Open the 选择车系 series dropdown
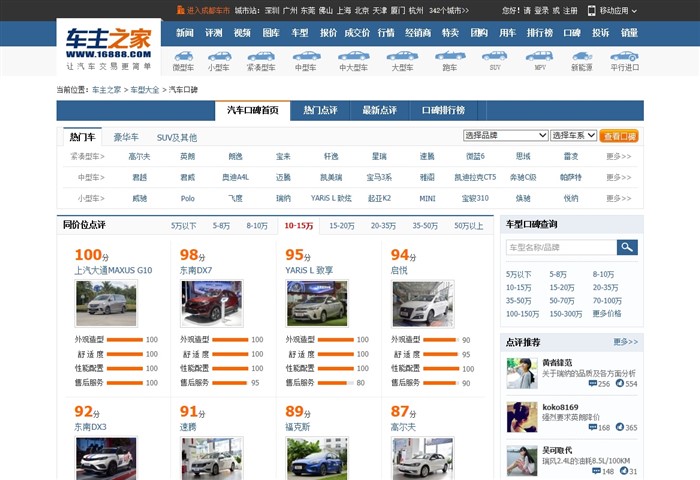Viewport: 700px width, 480px height. pos(574,135)
